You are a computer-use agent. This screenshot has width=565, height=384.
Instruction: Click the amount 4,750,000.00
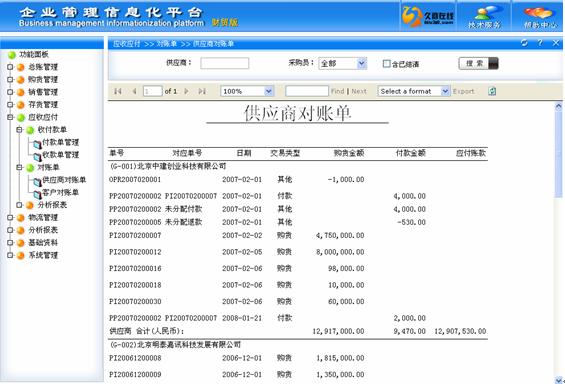pyautogui.click(x=340, y=236)
